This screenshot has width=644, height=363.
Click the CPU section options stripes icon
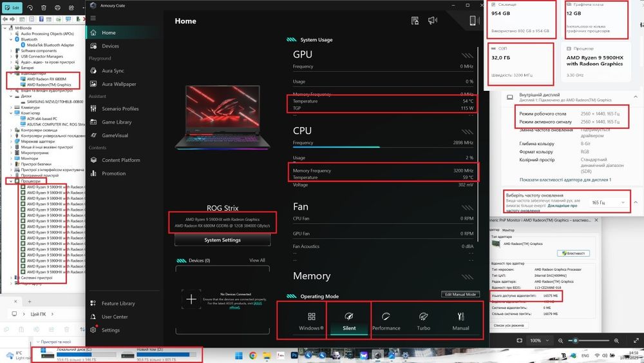tap(468, 132)
